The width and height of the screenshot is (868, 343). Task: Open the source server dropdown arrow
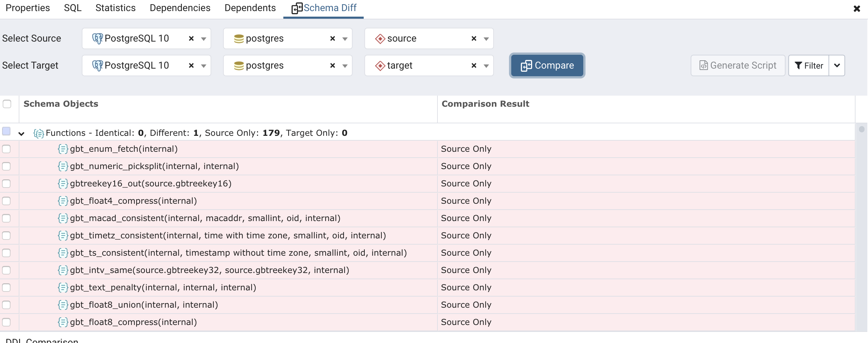tap(204, 38)
